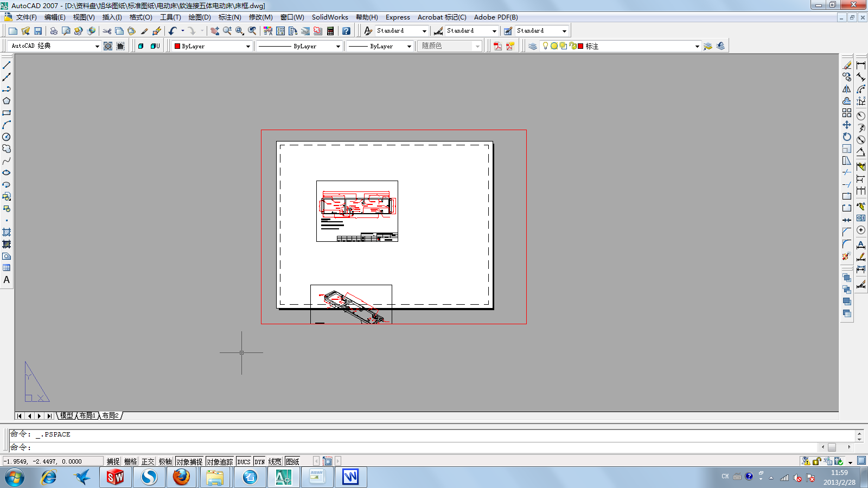Screen dimensions: 868x488
Task: Select the Linear Dimension tool
Action: 861,65
